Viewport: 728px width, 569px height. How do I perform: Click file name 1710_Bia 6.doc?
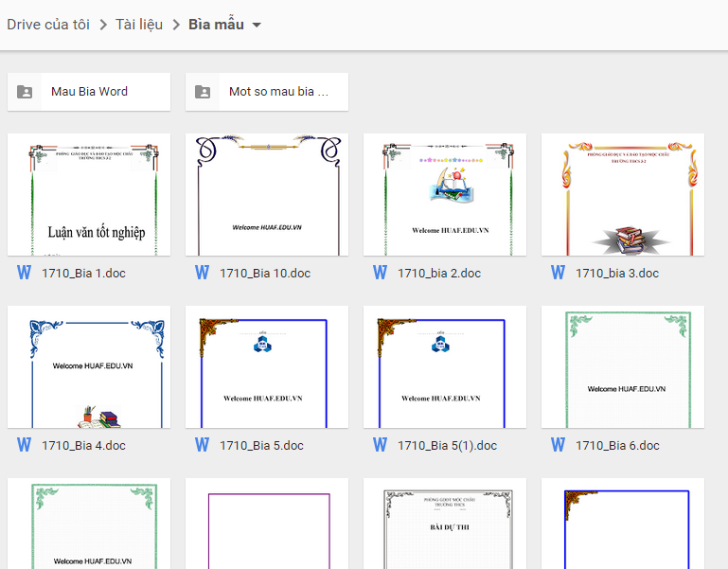click(x=617, y=445)
